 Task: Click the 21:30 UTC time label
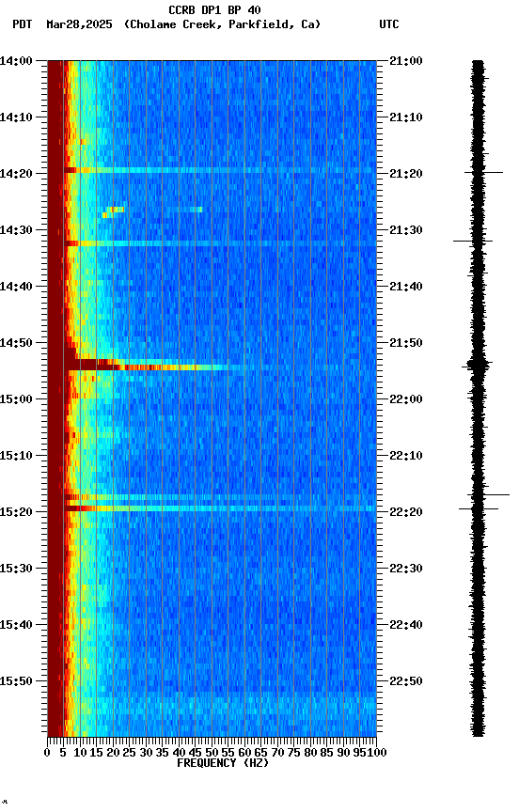tap(406, 230)
